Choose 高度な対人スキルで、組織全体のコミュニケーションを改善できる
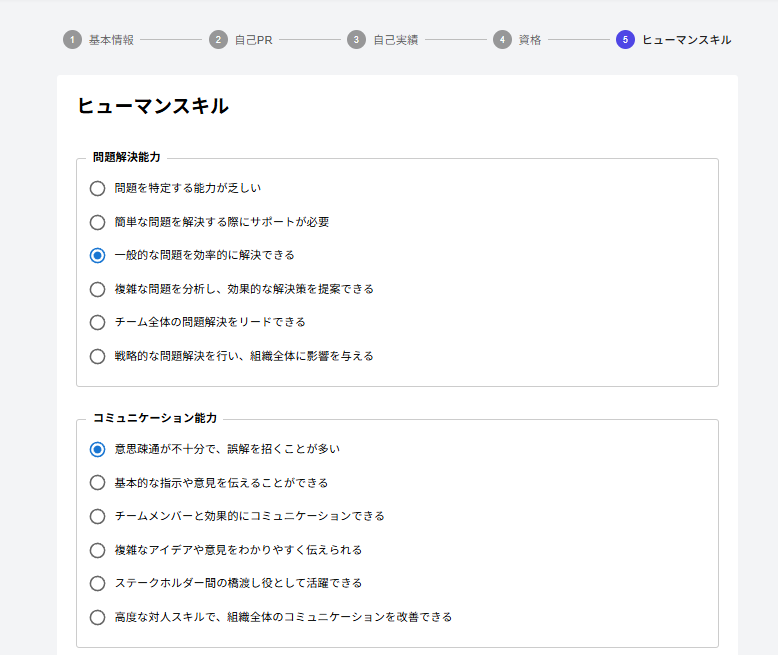Screen dimensions: 778x655 (x=97, y=617)
